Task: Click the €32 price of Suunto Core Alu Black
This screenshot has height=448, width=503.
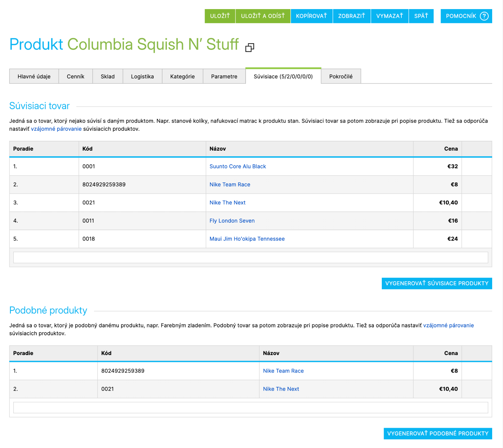Action: click(x=453, y=166)
